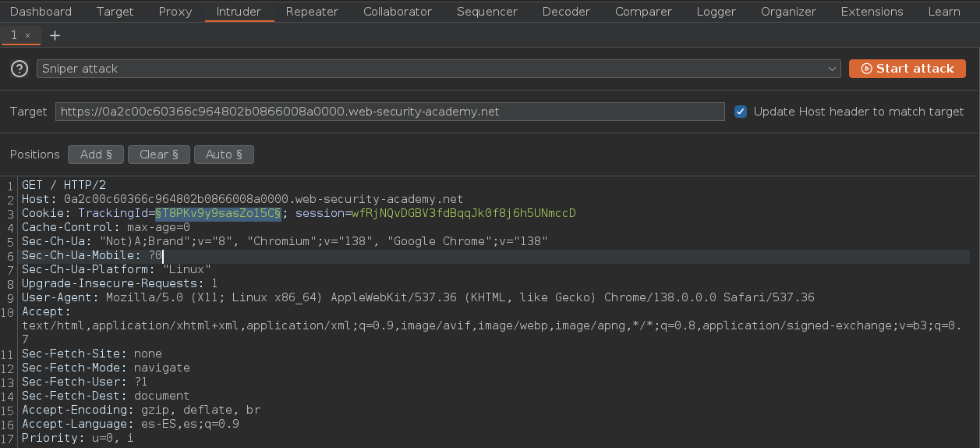This screenshot has height=448, width=980.
Task: Click the session cookie value in request
Action: 464,213
